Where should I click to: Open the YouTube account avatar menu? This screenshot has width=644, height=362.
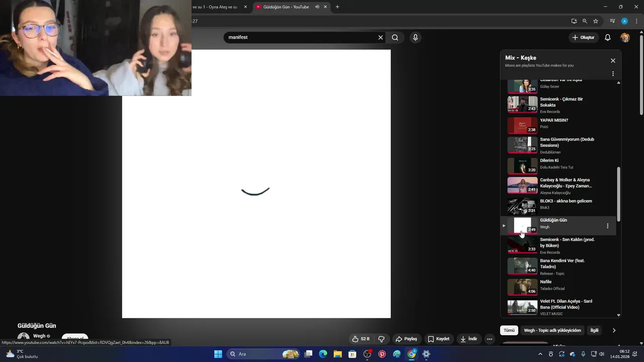625,37
